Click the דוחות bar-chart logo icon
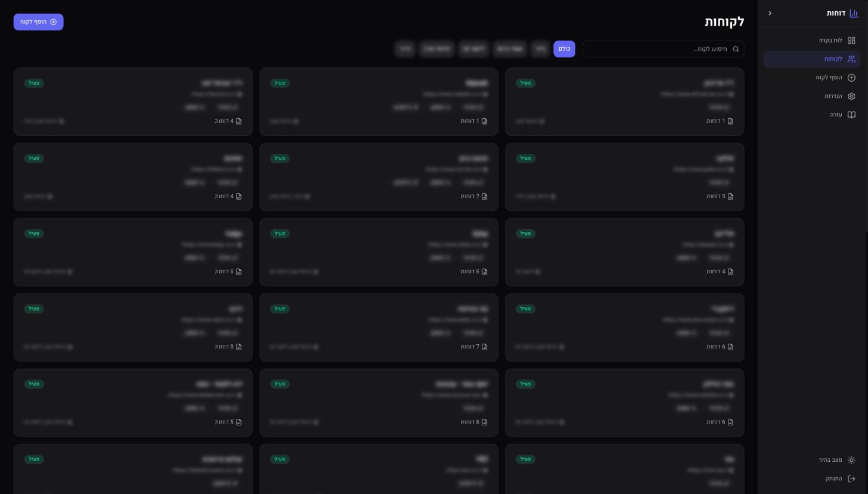Viewport: 868px width, 494px height. pos(854,13)
